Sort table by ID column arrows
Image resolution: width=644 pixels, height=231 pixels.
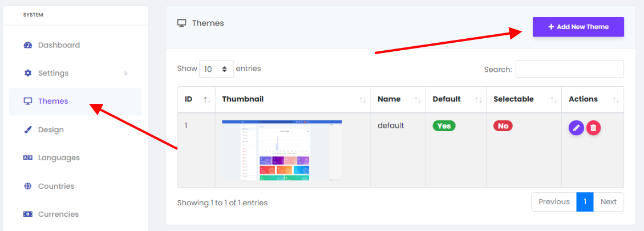point(207,99)
